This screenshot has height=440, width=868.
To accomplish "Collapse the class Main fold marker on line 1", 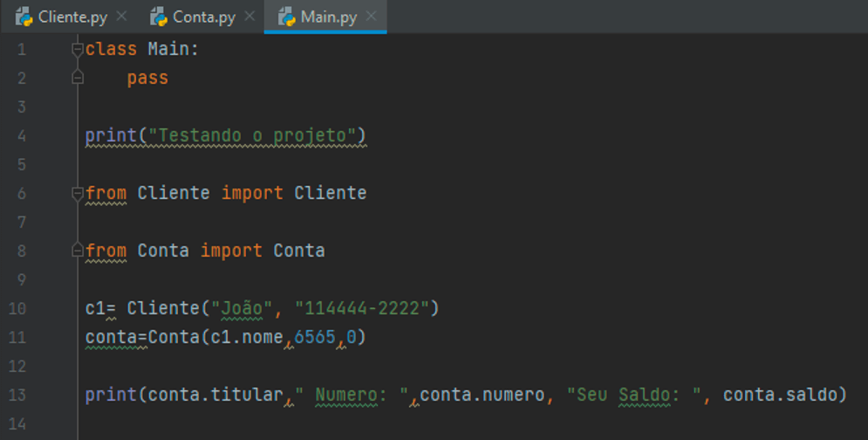I will tap(78, 49).
